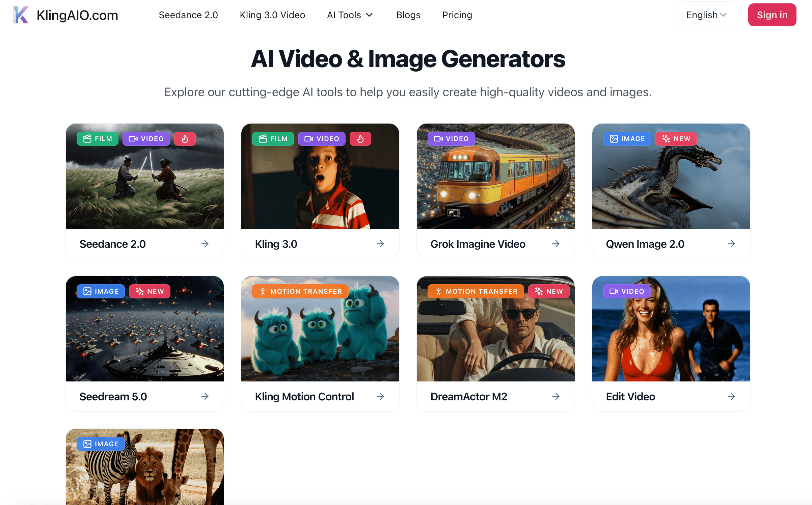Expand the AI Tools dropdown

[350, 15]
